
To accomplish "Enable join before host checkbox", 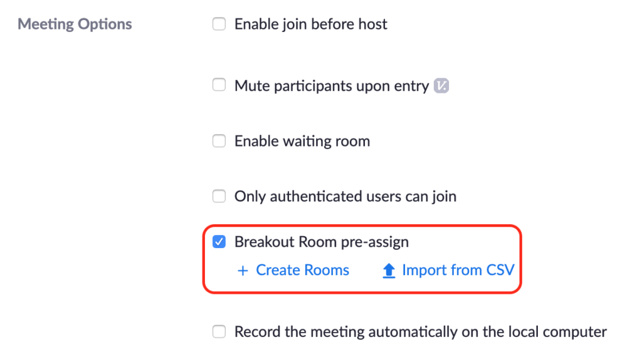I will tap(219, 24).
